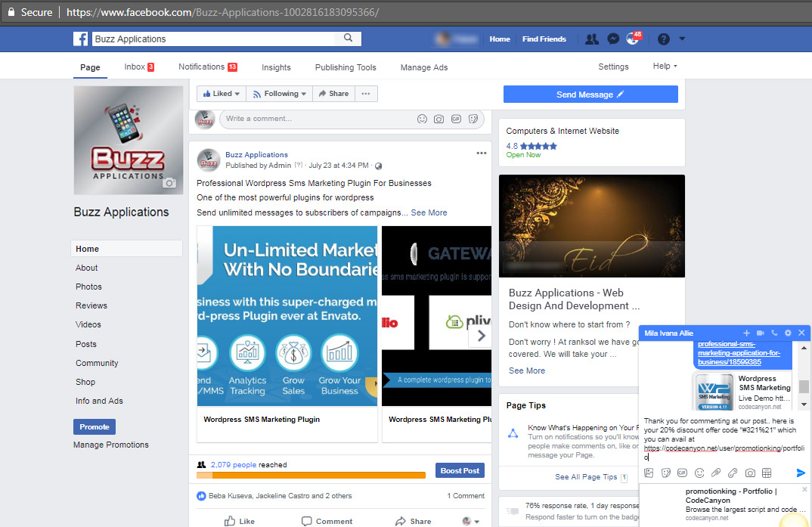Start video call in Mila Ivana Allie chat
The height and width of the screenshot is (527, 812).
point(761,333)
